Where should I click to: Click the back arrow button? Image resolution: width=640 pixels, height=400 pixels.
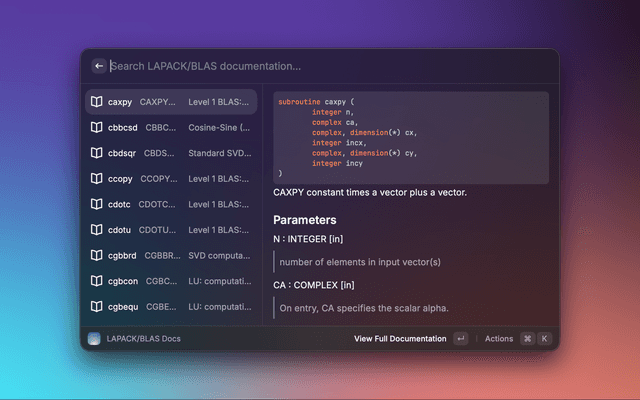(98, 66)
